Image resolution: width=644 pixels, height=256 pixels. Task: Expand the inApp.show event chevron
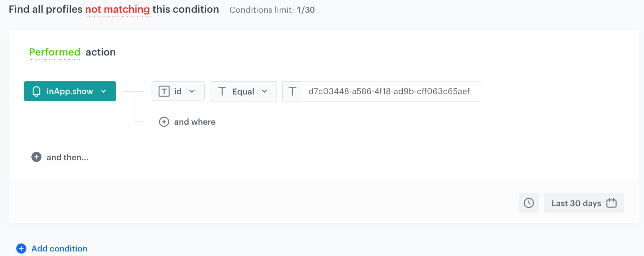click(103, 91)
